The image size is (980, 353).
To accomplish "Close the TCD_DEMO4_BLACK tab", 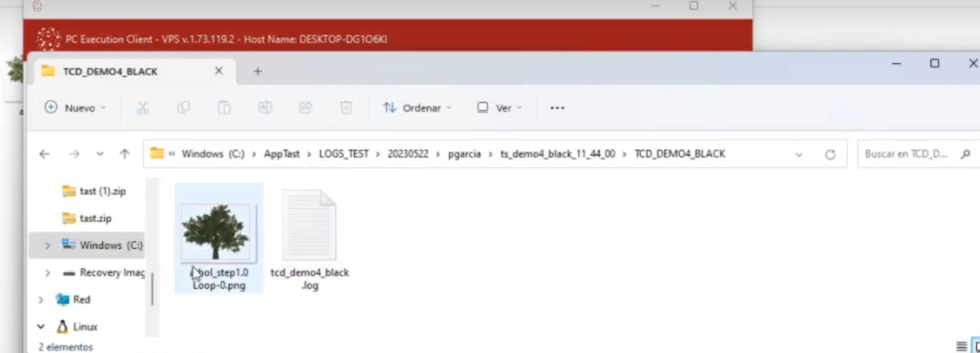I will 219,71.
